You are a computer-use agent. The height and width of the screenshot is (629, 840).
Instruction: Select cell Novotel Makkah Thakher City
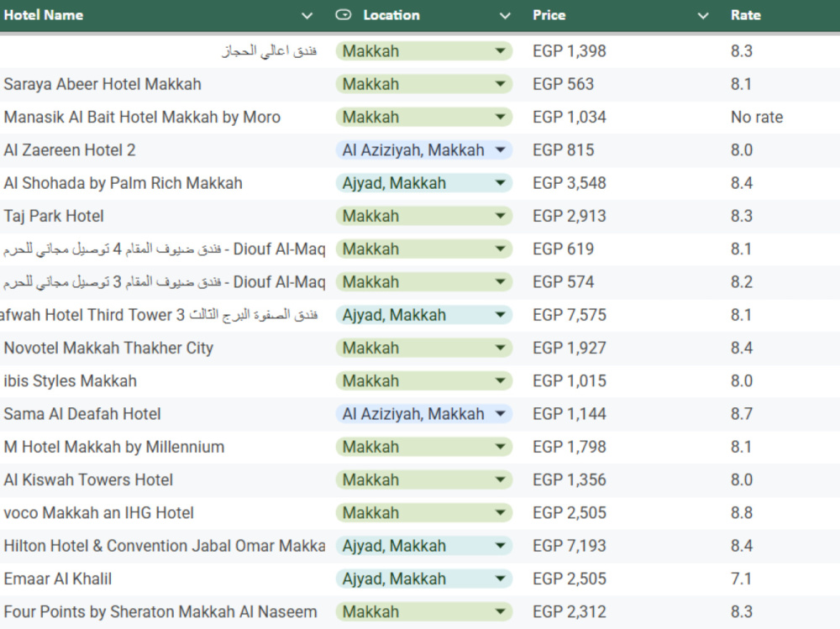(x=108, y=349)
